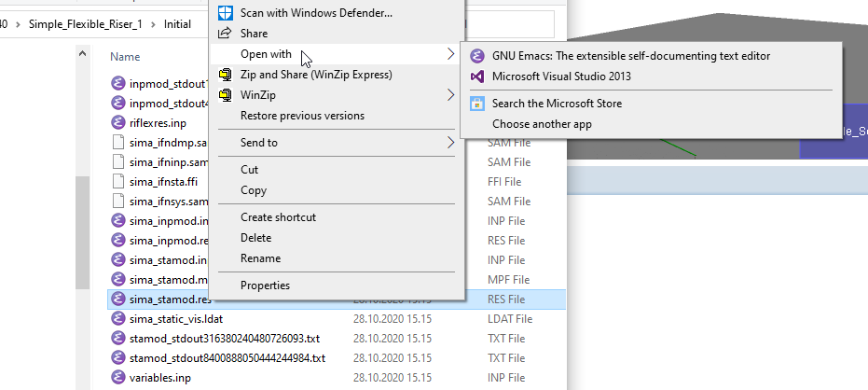This screenshot has width=868, height=390.
Task: Select Properties from the context menu
Action: (x=265, y=286)
